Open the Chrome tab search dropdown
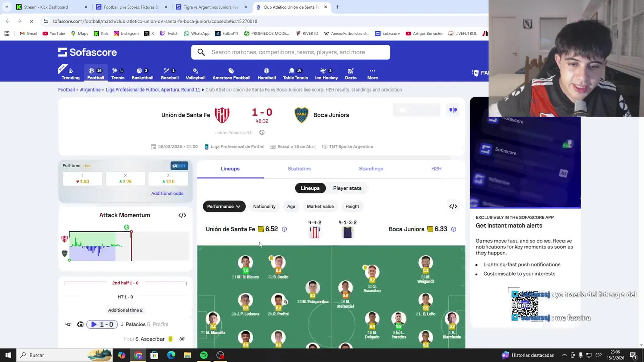Screen dimensions: 644x362 click(6, 7)
